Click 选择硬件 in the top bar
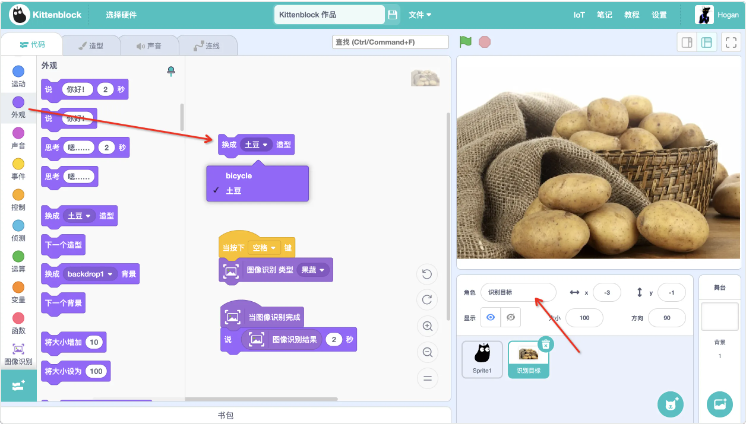The width and height of the screenshot is (746, 425). [x=124, y=15]
